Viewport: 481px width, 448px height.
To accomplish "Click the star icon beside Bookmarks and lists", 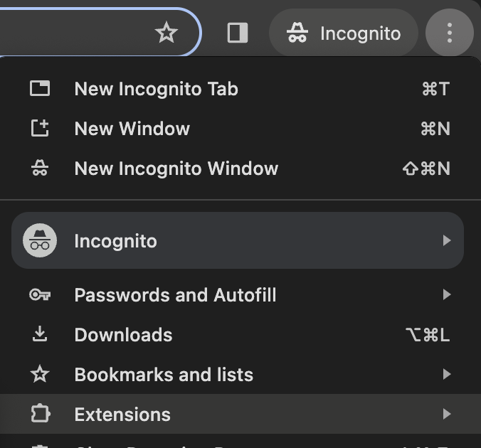I will (40, 375).
